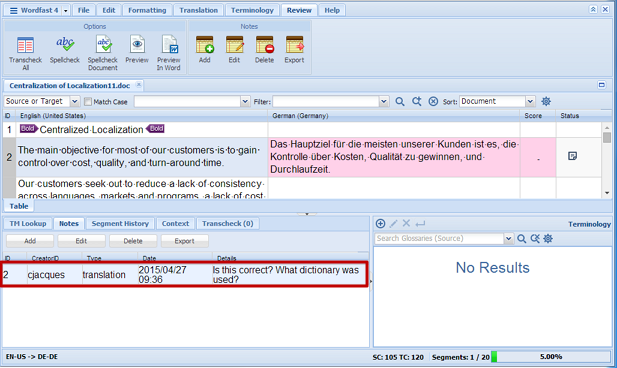Click scroll down arrow of segment table
The height and width of the screenshot is (368, 617).
[607, 193]
